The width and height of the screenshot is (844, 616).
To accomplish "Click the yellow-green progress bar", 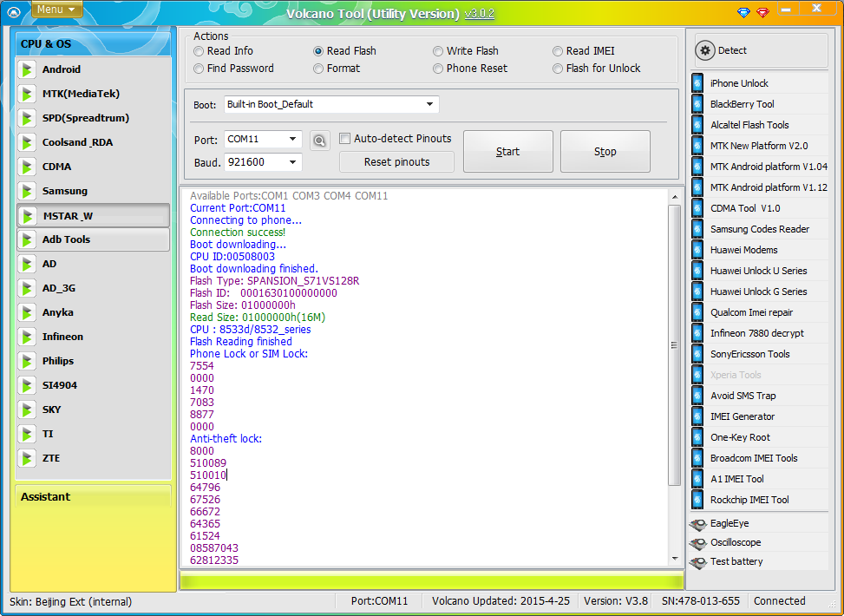I will pyautogui.click(x=432, y=581).
